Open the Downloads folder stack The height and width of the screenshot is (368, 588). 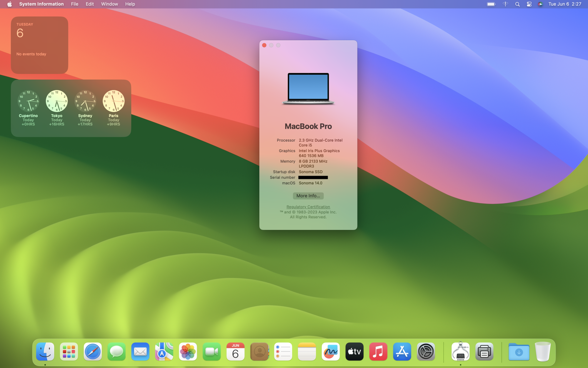[519, 352]
